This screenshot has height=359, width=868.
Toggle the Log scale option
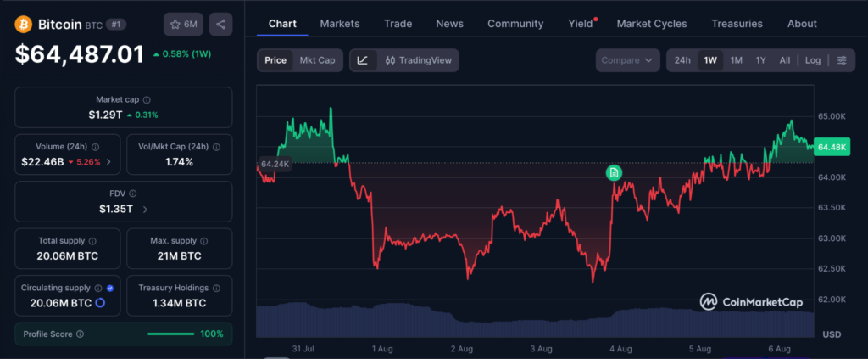pyautogui.click(x=813, y=60)
